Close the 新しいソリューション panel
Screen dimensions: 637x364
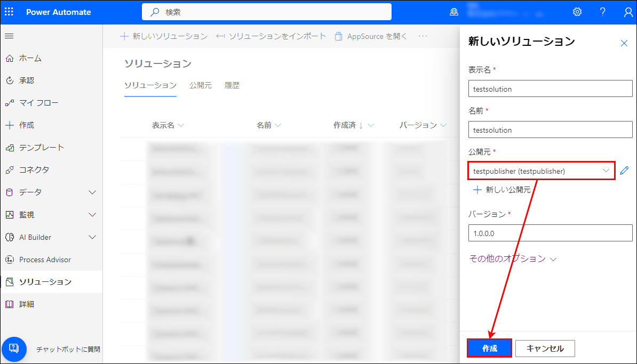[624, 43]
